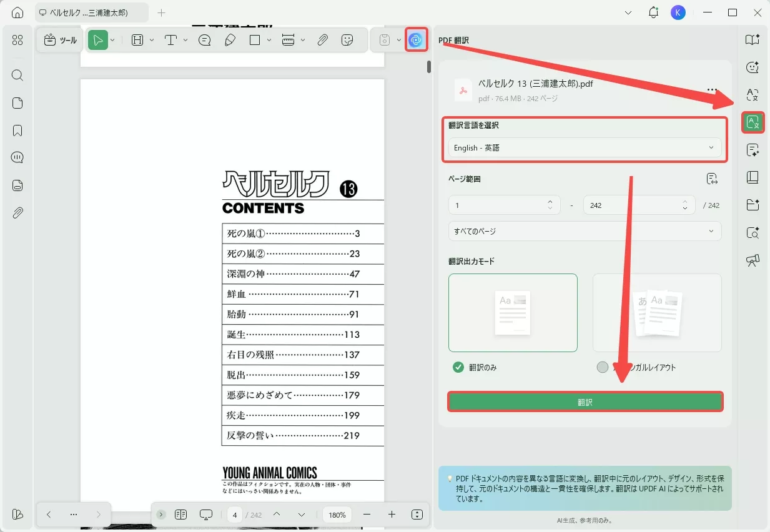This screenshot has width=770, height=532.
Task: Zoom in with the plus button
Action: tap(392, 515)
